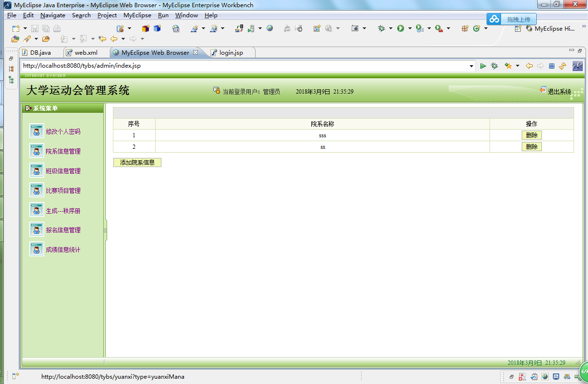
Task: Open 报名信息管理 menu item
Action: pos(63,230)
